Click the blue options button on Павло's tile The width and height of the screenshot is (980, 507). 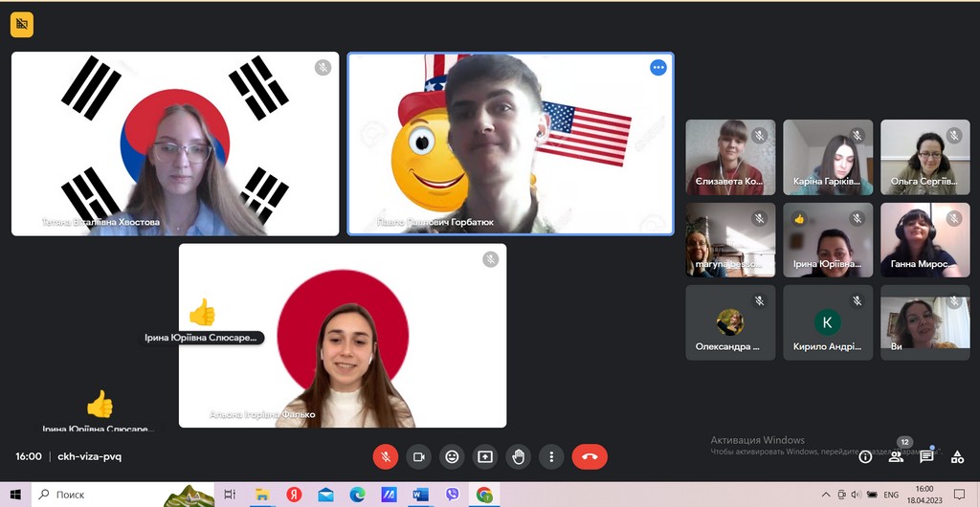(x=657, y=67)
